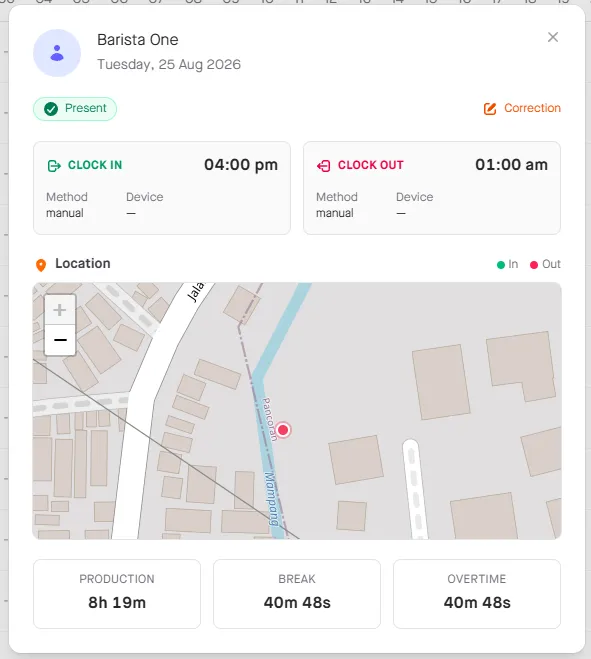Click the CLOCK OUT label
The width and height of the screenshot is (591, 659).
coord(371,165)
